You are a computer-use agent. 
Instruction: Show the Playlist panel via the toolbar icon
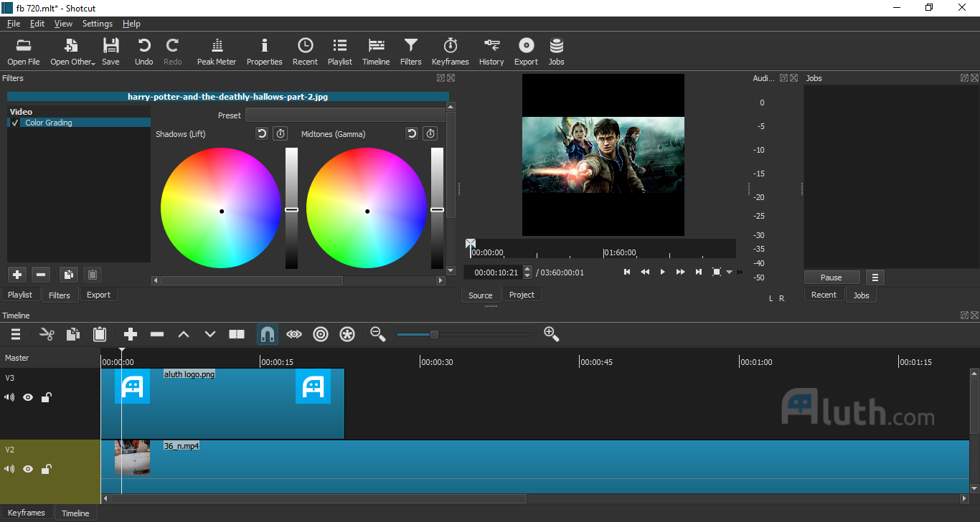click(x=340, y=52)
